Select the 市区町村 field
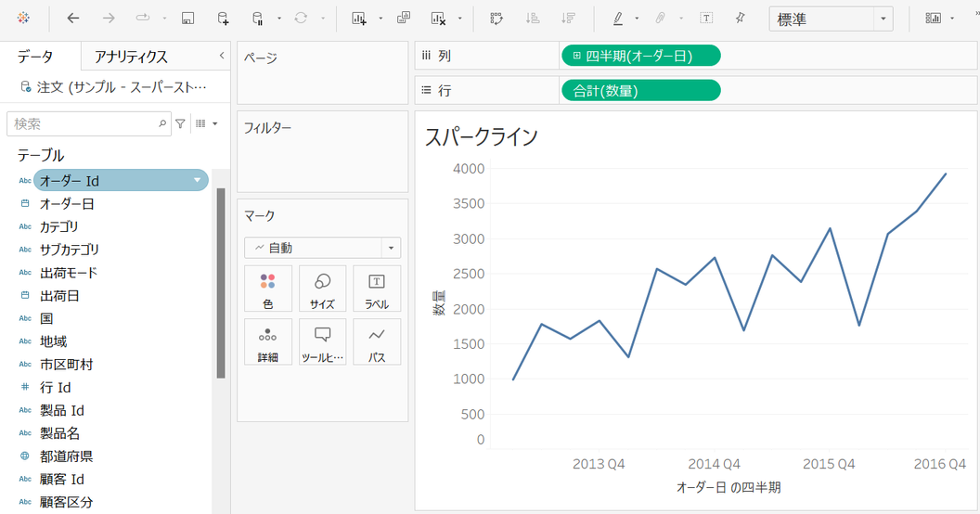The width and height of the screenshot is (980, 514). tap(66, 364)
